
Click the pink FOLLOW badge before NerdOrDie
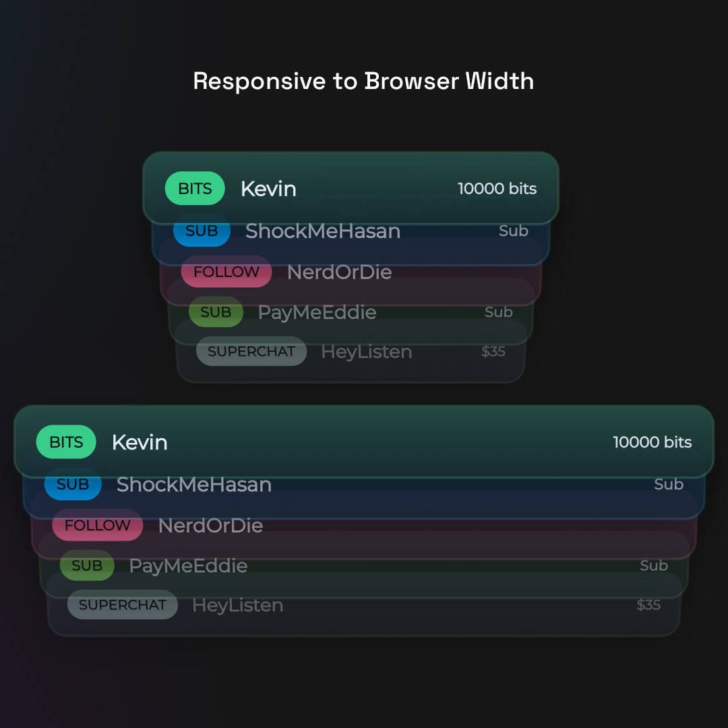tap(226, 272)
